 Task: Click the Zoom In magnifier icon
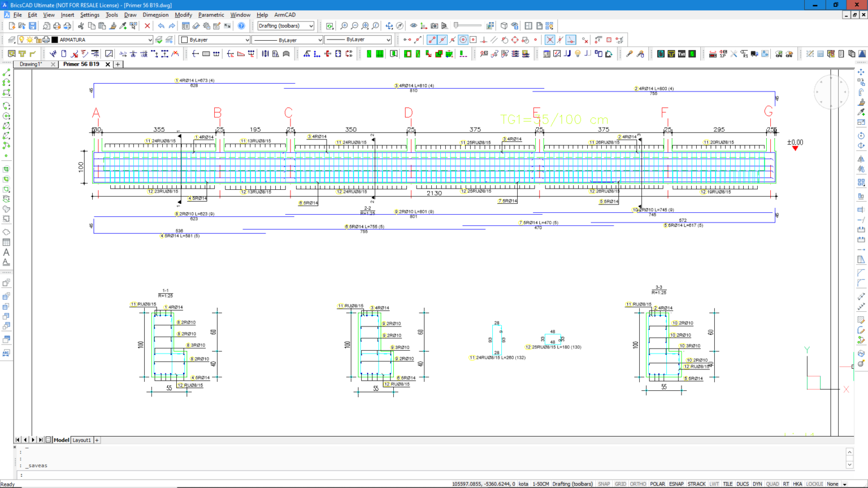[x=344, y=26]
